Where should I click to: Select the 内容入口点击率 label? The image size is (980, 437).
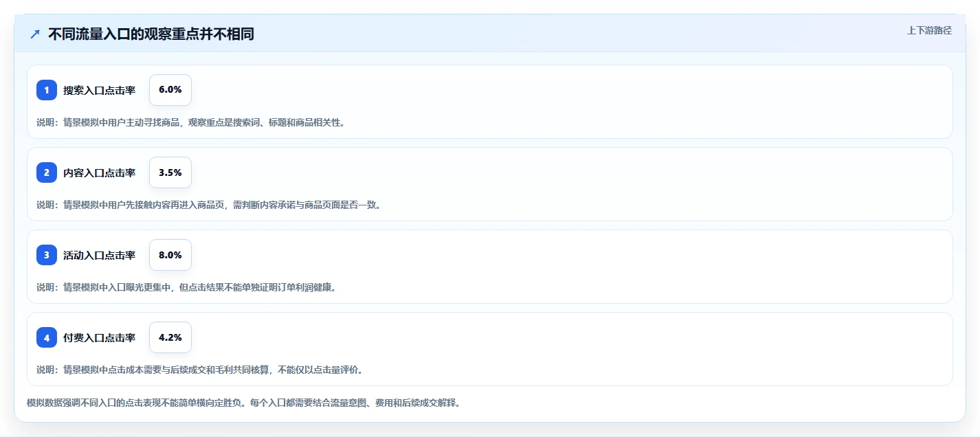coord(99,172)
